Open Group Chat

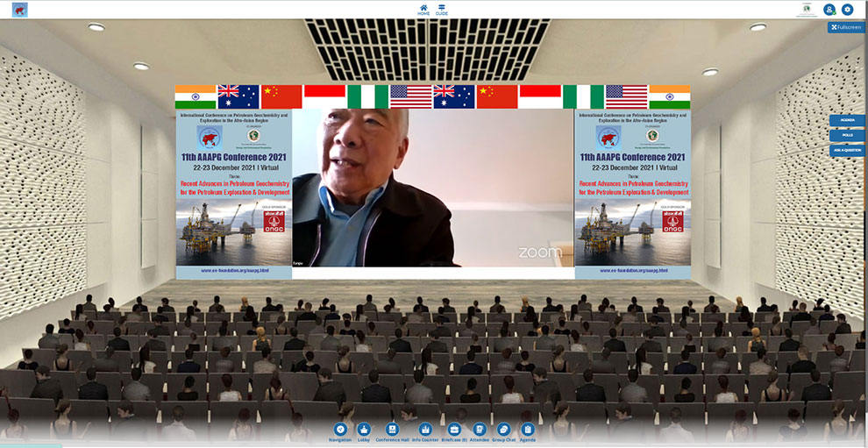coord(504,432)
